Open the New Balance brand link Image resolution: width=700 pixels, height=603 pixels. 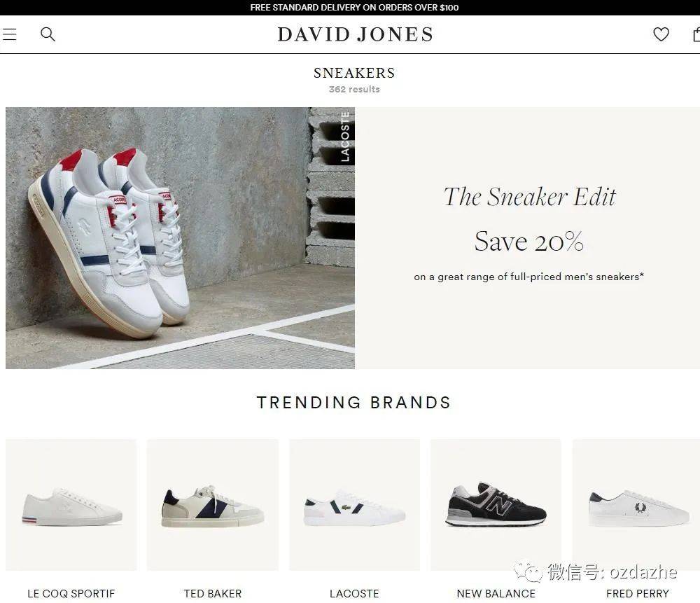pyautogui.click(x=496, y=594)
